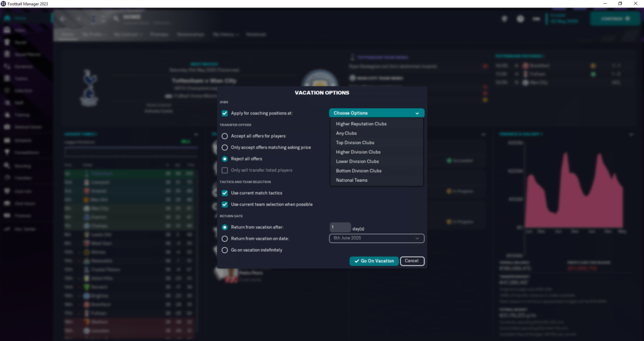Select Accept all offers for players
This screenshot has width=644, height=341.
tap(225, 136)
